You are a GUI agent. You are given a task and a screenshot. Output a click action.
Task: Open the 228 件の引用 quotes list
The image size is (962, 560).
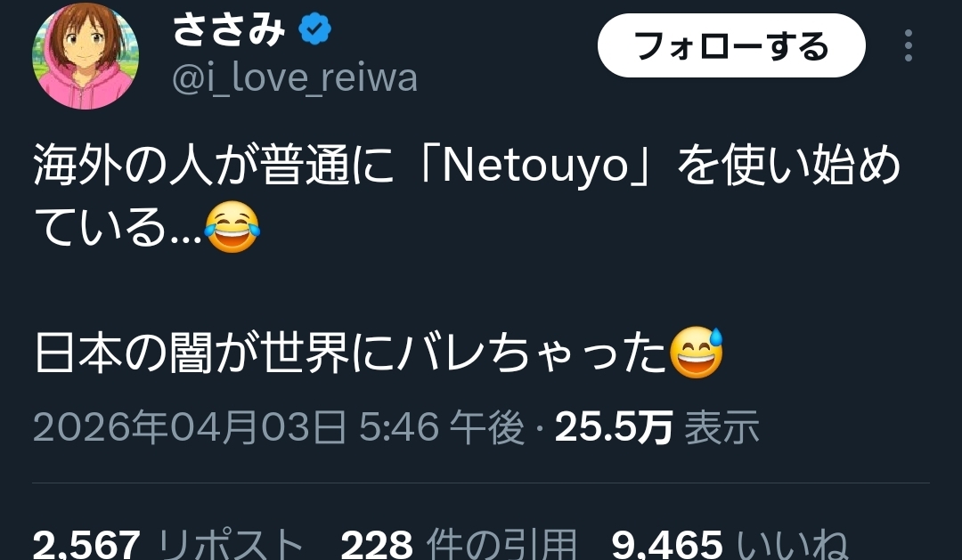click(x=459, y=545)
